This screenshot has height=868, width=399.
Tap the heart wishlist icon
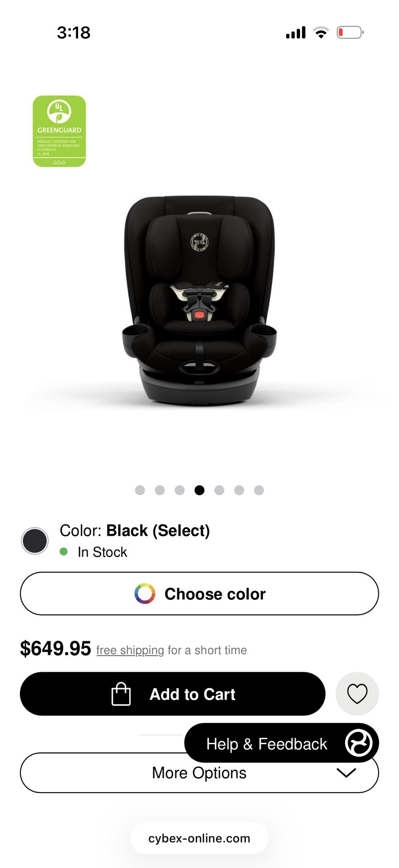(357, 693)
